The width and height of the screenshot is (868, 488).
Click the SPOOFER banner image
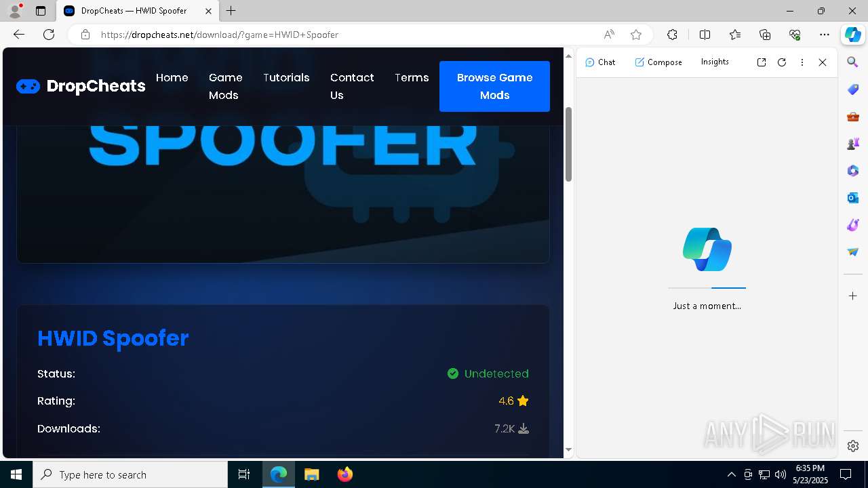coord(283,194)
